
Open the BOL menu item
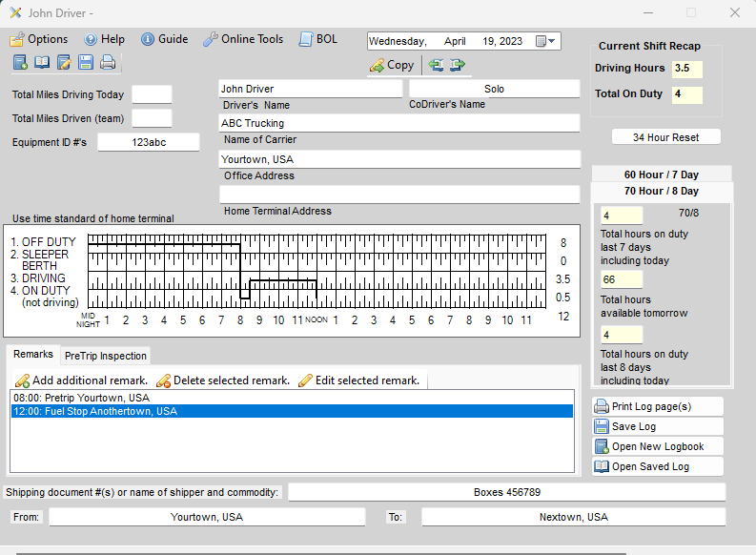point(318,39)
